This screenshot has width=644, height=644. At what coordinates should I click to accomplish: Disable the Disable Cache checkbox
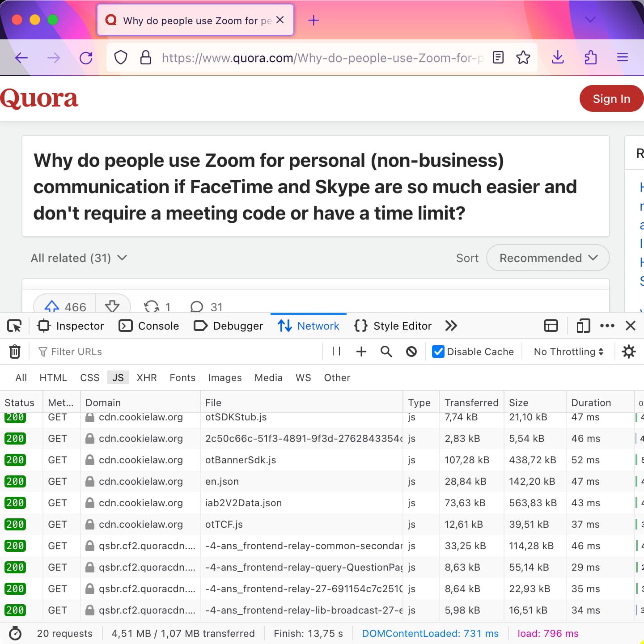(x=437, y=352)
